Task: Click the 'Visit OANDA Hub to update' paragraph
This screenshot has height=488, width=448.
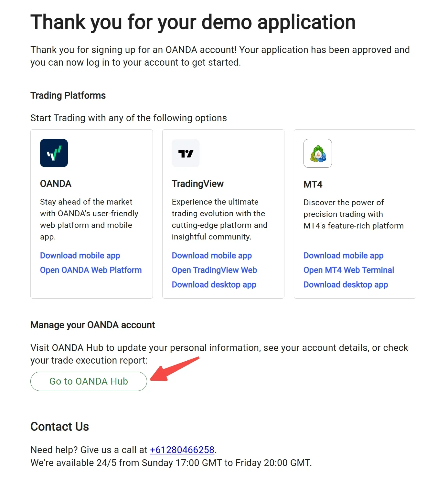Action: tap(219, 354)
